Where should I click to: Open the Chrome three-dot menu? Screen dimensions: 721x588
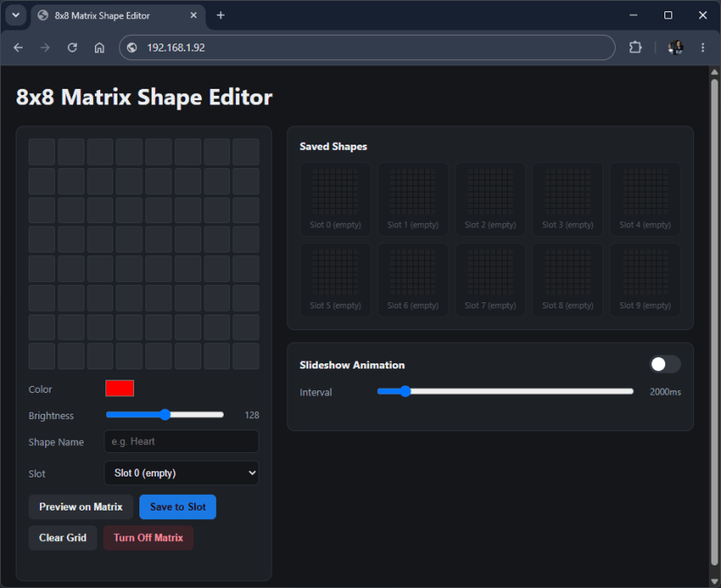click(x=703, y=47)
